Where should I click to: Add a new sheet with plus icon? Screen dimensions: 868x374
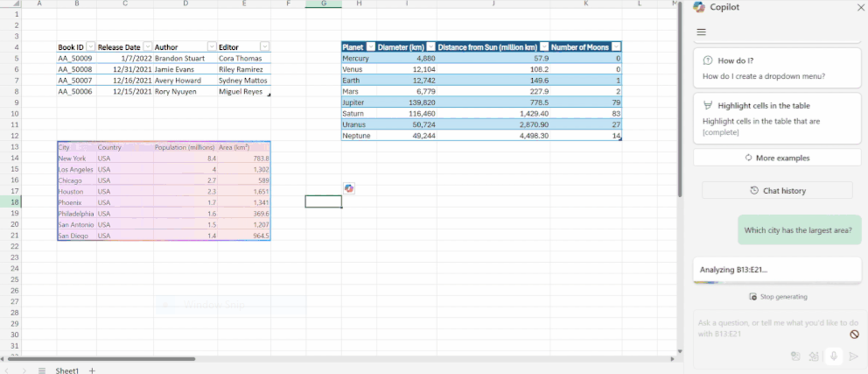[x=92, y=370]
